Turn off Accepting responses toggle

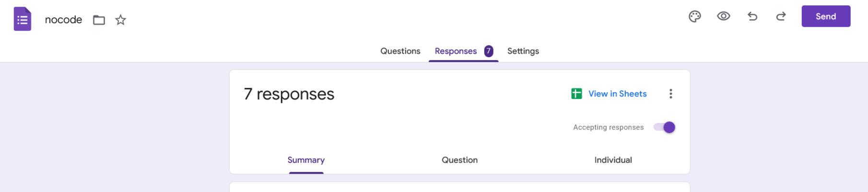point(665,127)
